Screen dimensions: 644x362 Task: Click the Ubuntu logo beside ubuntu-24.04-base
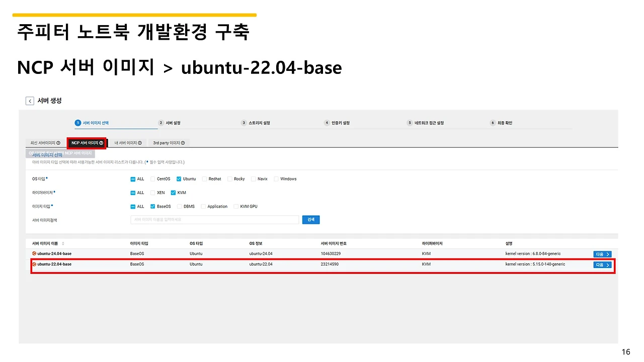(34, 253)
